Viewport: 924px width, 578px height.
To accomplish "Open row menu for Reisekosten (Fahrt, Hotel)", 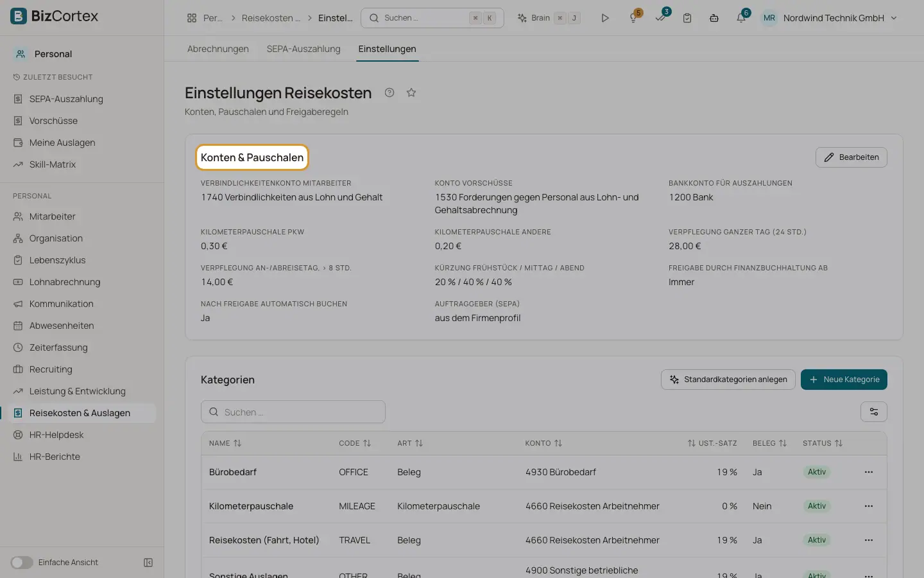I will pos(869,540).
